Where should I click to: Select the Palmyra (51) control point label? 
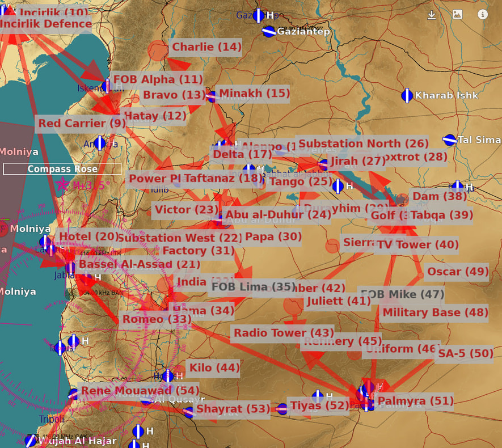point(415,401)
